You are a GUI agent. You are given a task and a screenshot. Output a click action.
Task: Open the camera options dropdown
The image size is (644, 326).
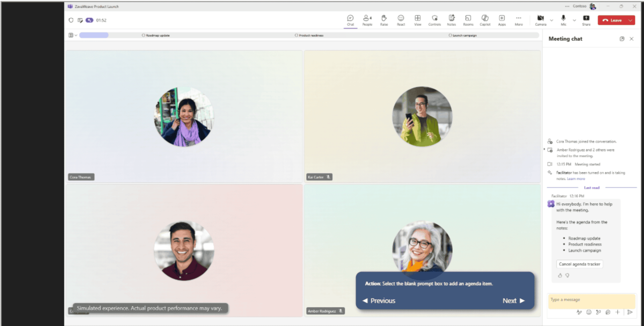coord(550,20)
